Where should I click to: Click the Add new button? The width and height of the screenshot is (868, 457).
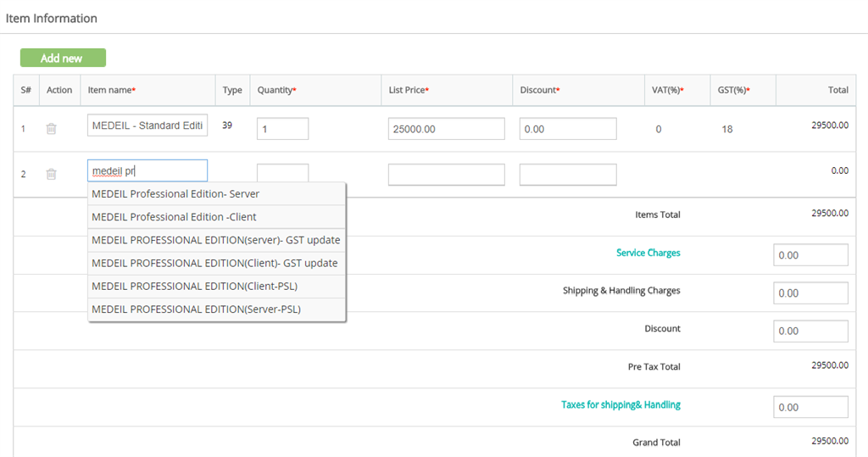click(x=63, y=58)
